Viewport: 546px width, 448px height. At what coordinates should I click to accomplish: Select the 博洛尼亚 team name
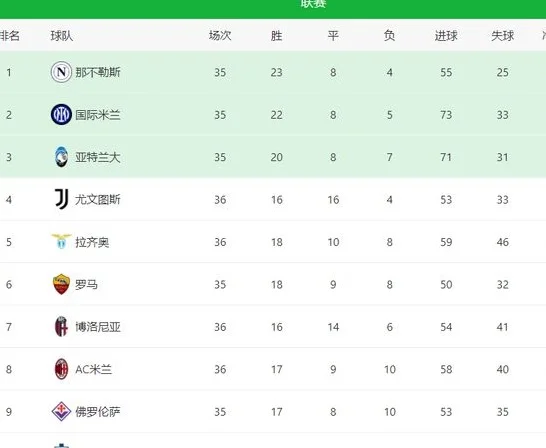pyautogui.click(x=98, y=327)
